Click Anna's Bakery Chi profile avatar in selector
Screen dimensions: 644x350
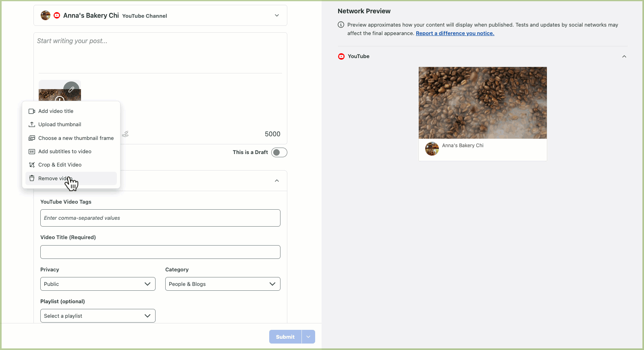click(x=46, y=15)
